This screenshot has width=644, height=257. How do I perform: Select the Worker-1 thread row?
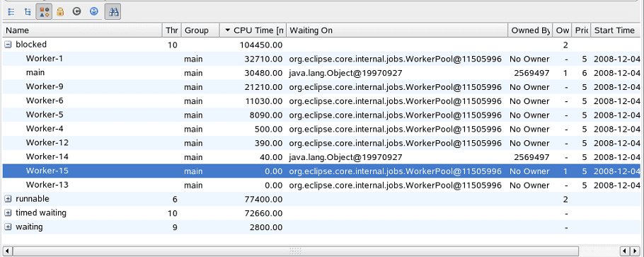coord(321,59)
